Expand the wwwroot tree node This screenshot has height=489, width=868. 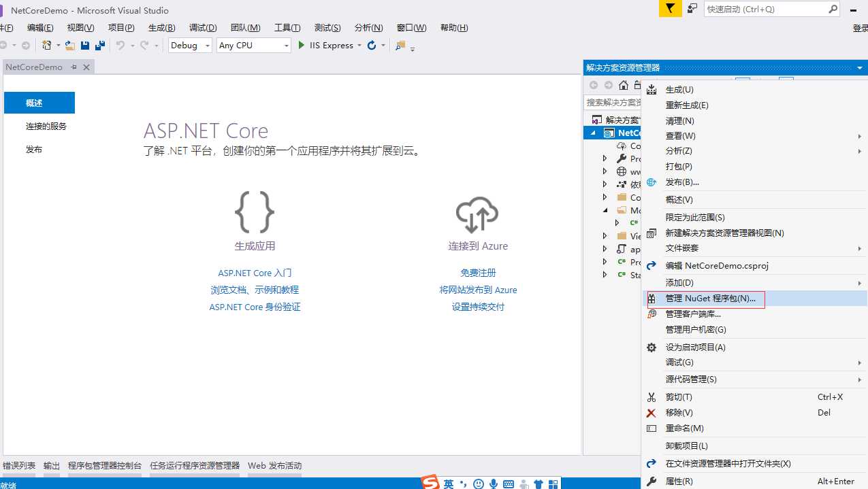click(605, 171)
